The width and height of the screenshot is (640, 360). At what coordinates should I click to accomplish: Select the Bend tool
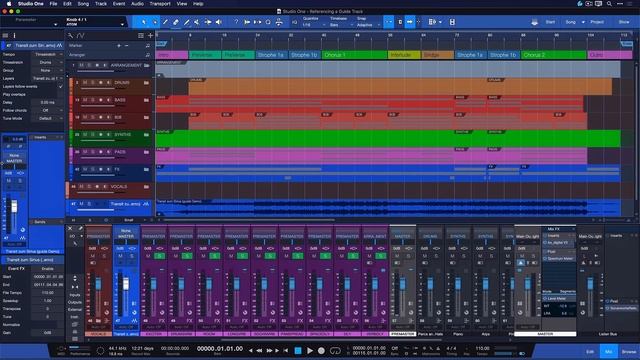click(208, 22)
